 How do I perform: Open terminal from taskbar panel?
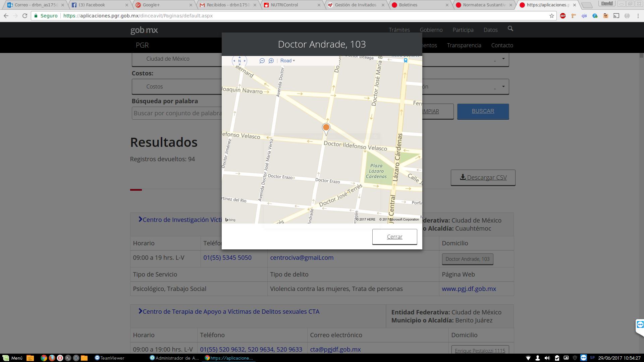coord(68,358)
